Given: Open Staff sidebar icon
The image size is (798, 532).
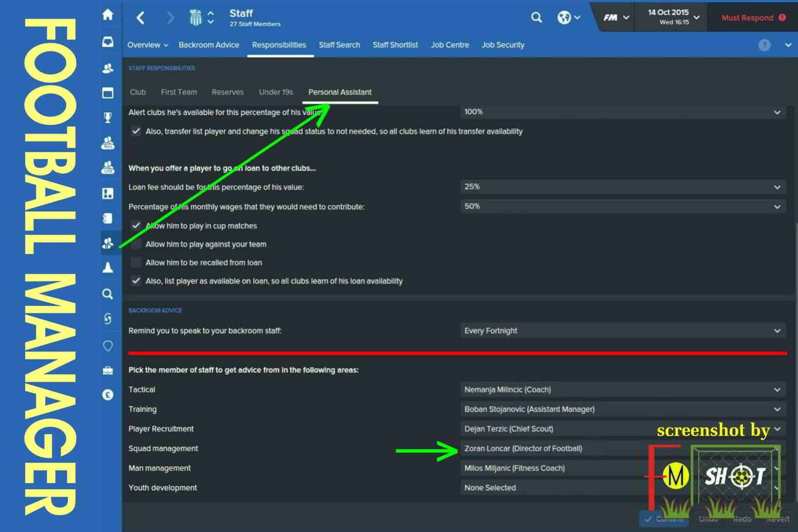Looking at the screenshot, I should [108, 243].
